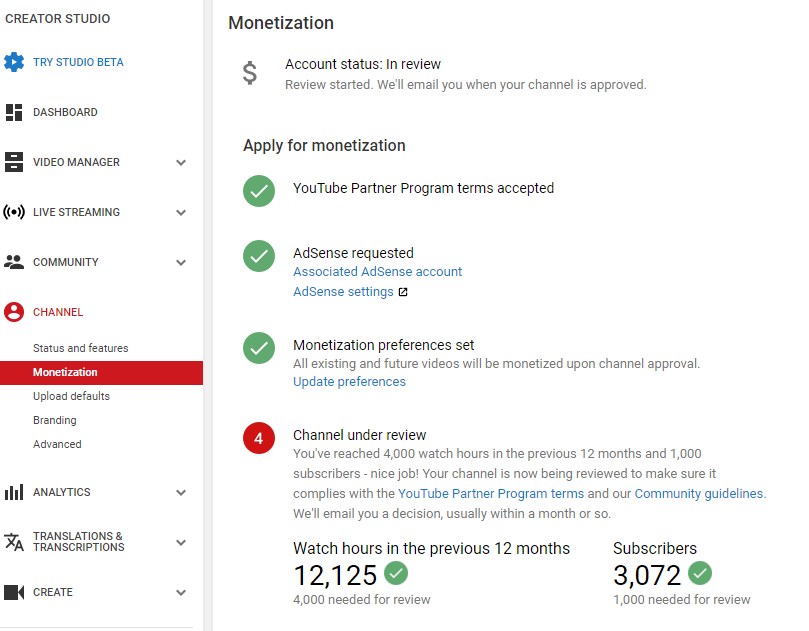Click the Live Streaming broadcast icon
This screenshot has width=809, height=631.
point(14,212)
